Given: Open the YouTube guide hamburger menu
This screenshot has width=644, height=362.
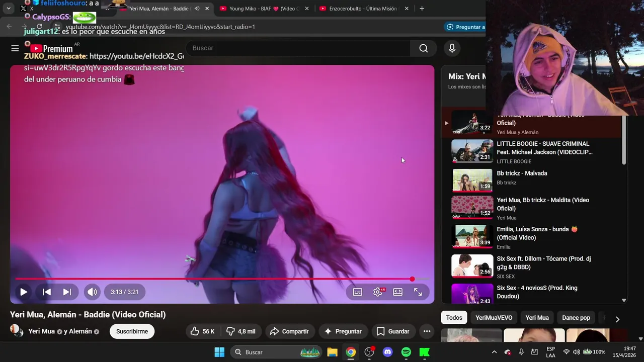Looking at the screenshot, I should pos(15,48).
